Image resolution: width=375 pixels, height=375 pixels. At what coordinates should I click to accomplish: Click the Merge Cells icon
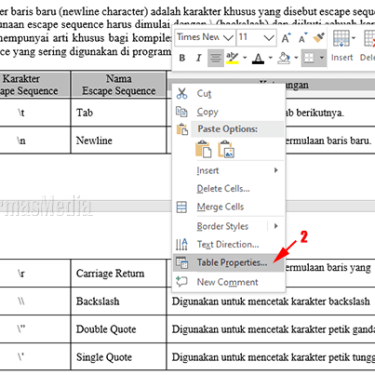[182, 207]
